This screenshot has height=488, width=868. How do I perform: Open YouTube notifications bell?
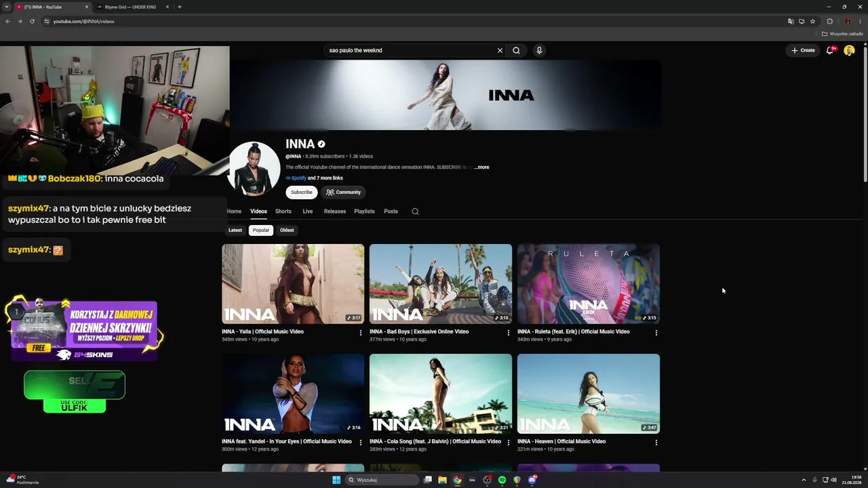click(x=830, y=50)
